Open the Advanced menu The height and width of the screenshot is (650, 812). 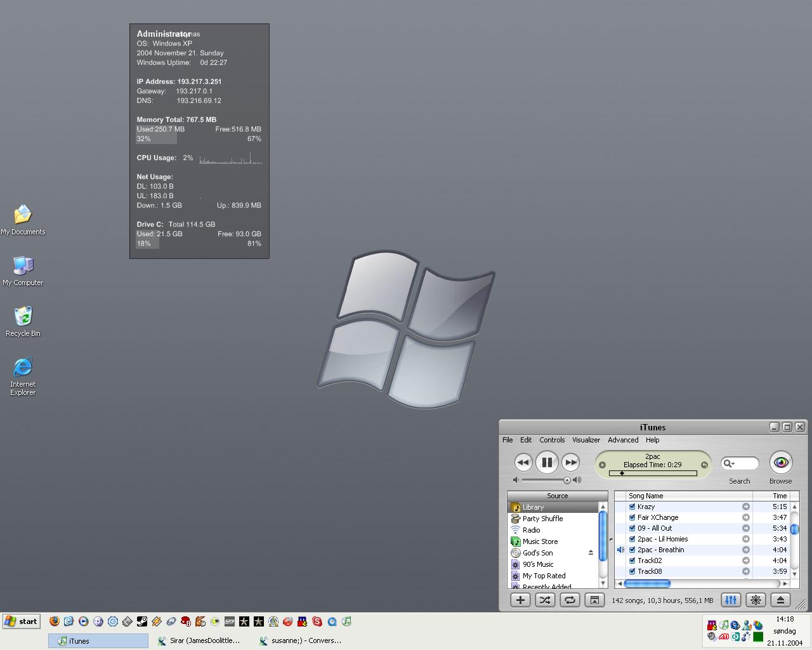[623, 440]
